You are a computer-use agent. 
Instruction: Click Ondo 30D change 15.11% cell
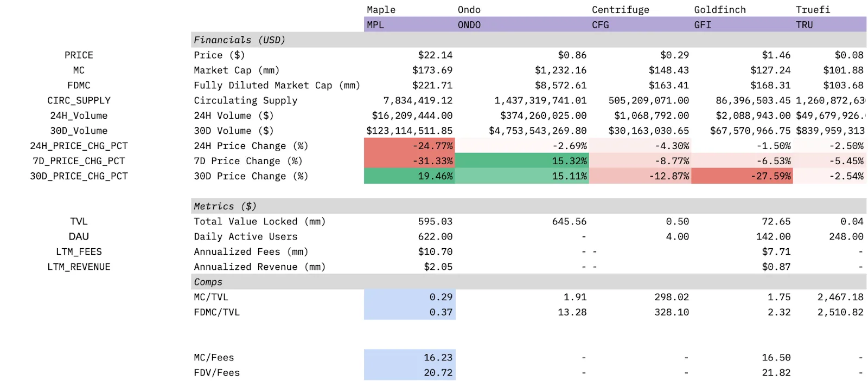click(x=522, y=176)
